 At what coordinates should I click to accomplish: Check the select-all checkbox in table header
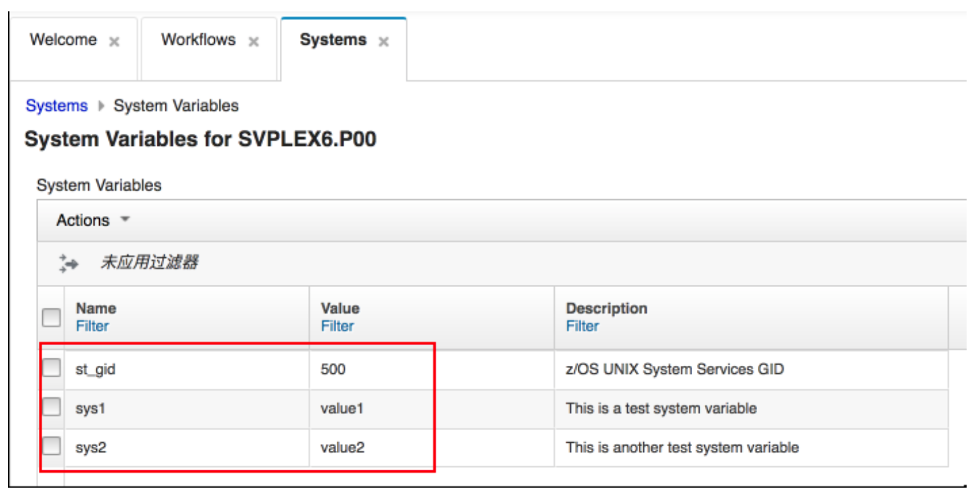pyautogui.click(x=51, y=317)
